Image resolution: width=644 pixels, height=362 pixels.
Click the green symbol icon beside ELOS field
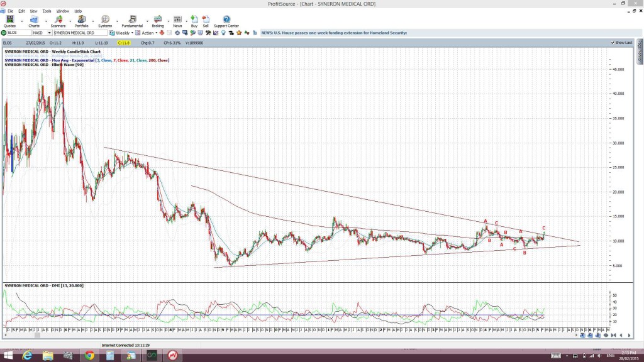point(4,33)
